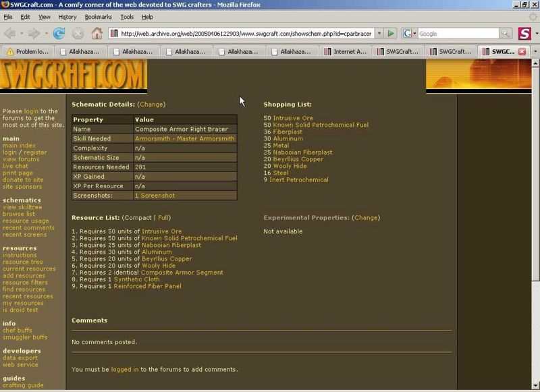Go to the Home page icon
540x392 pixels.
pos(97,33)
